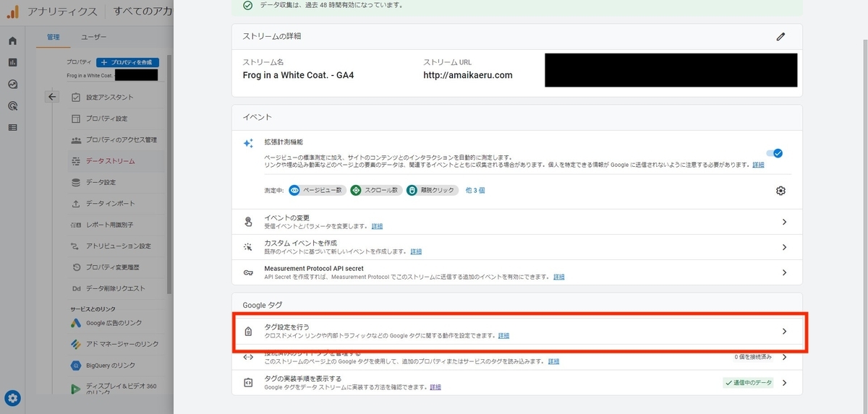Switch to the ユーザー tab

tap(94, 37)
